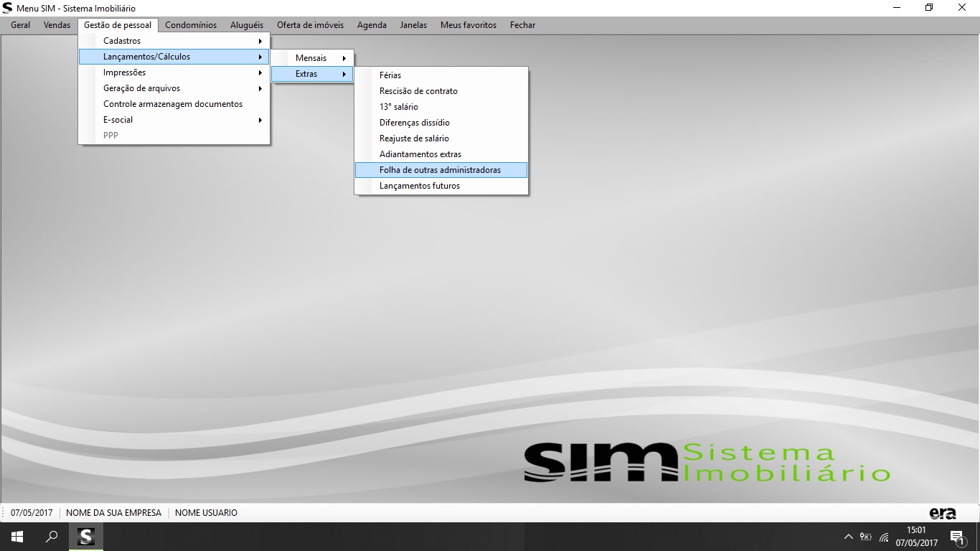Open the Windows Start menu
Image resolution: width=980 pixels, height=551 pixels.
point(17,537)
